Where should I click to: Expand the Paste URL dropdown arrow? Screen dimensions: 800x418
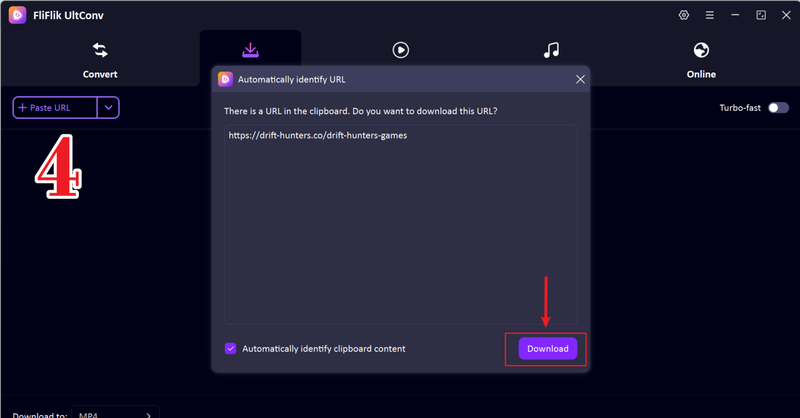point(108,108)
